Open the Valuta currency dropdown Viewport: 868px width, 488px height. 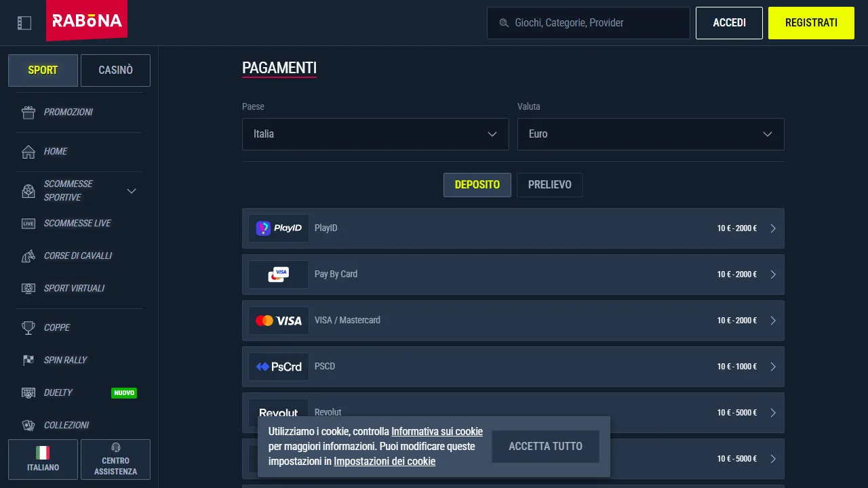click(651, 134)
